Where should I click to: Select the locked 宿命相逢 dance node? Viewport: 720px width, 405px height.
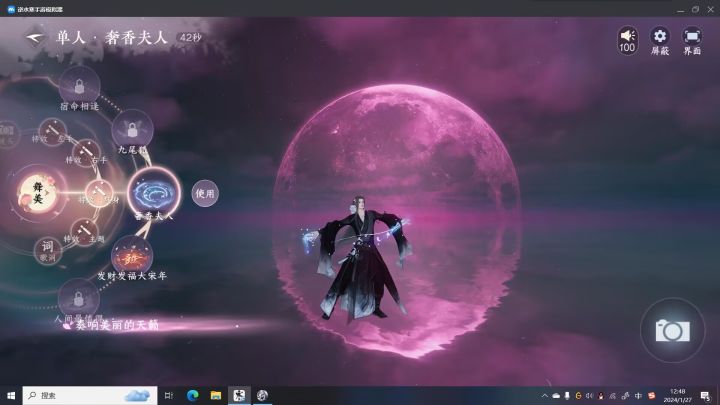coord(79,86)
